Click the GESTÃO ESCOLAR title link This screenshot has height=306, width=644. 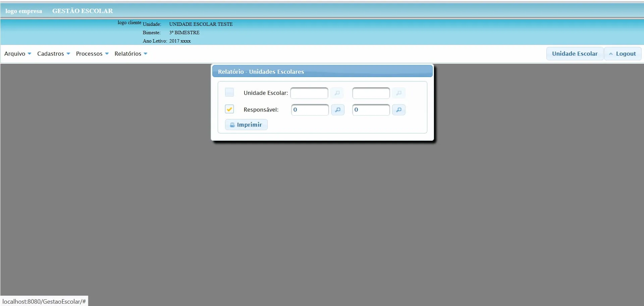83,11
